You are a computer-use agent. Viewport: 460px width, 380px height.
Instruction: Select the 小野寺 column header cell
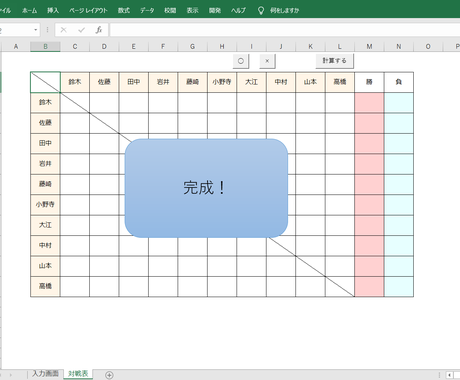click(222, 82)
